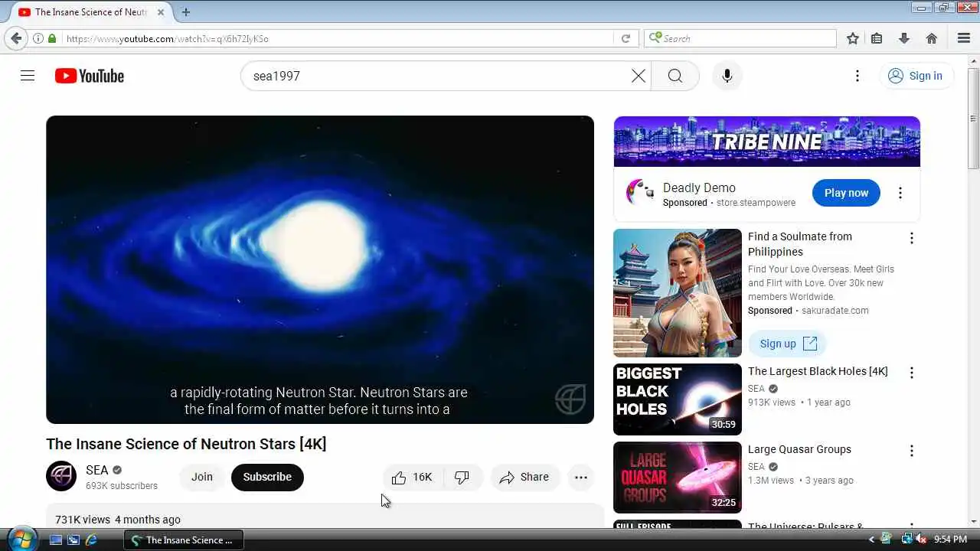Open YouTube settings three-dot menu
This screenshot has width=980, height=551.
(857, 76)
